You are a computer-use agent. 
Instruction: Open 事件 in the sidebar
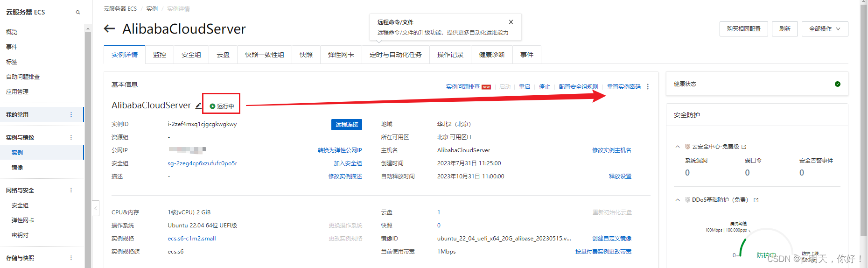tap(12, 47)
